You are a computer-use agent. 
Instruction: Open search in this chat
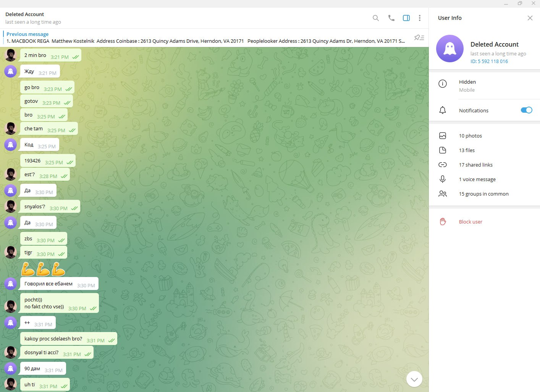pos(376,18)
